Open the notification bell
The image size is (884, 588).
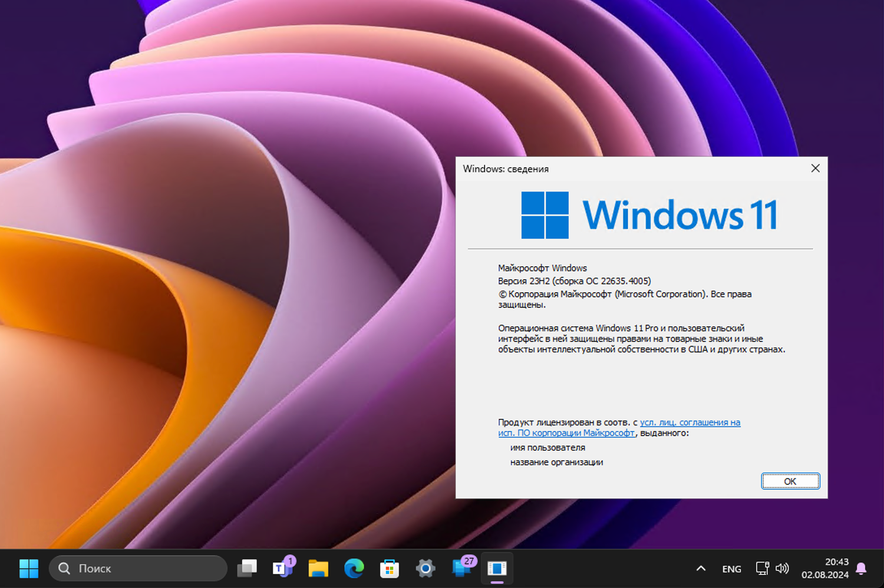(x=860, y=568)
